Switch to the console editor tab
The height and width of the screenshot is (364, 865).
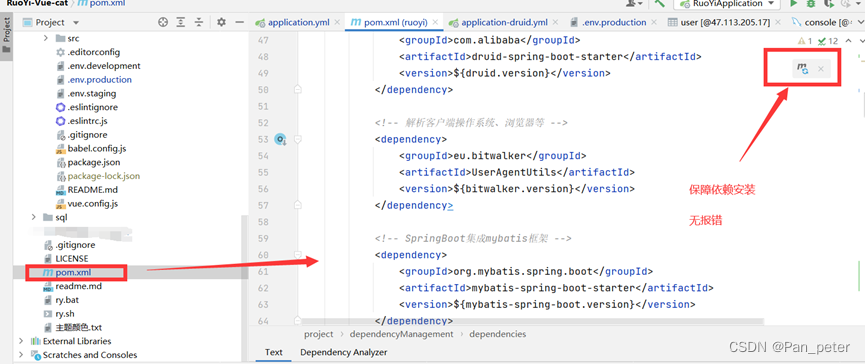click(826, 22)
